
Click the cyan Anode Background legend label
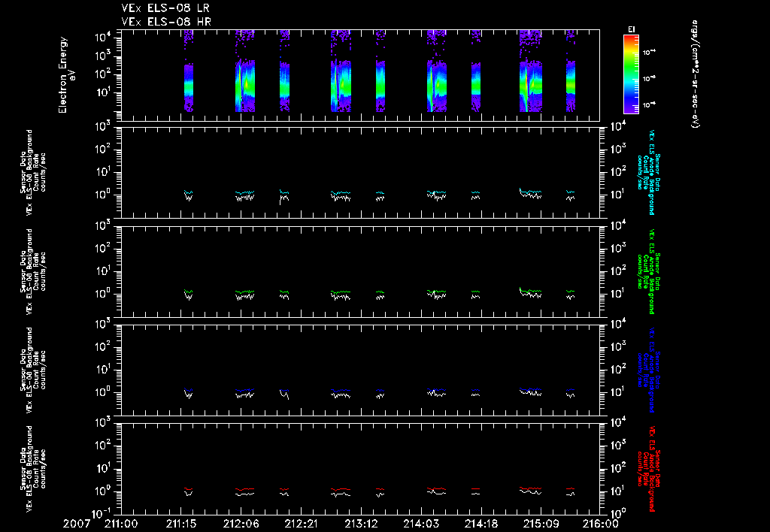pyautogui.click(x=649, y=172)
